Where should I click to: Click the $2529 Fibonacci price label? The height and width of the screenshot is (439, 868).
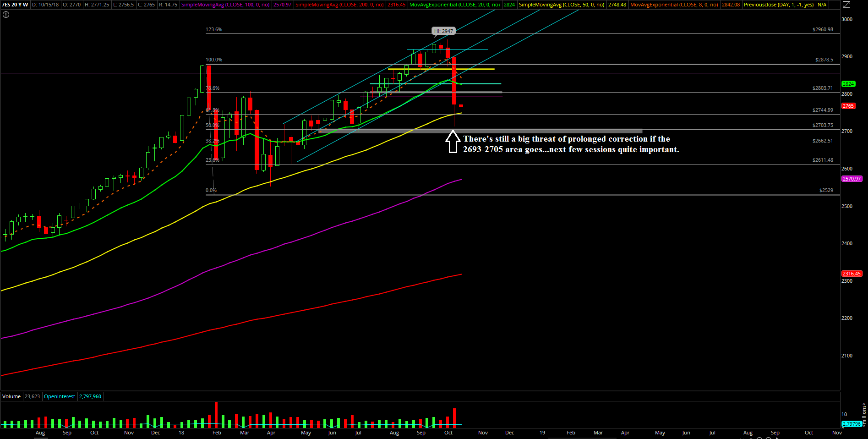point(826,190)
